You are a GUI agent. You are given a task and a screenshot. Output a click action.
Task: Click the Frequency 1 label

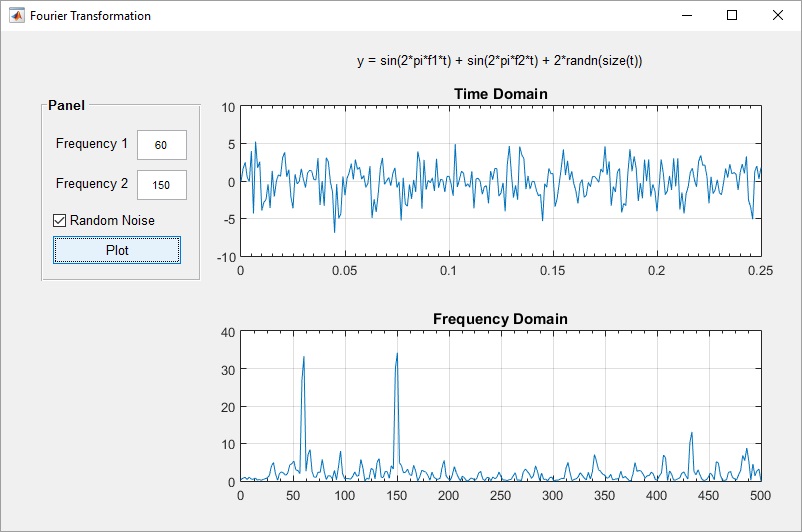[92, 144]
